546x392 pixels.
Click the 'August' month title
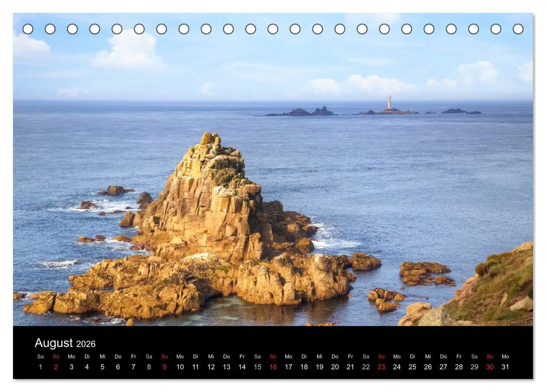click(x=54, y=343)
